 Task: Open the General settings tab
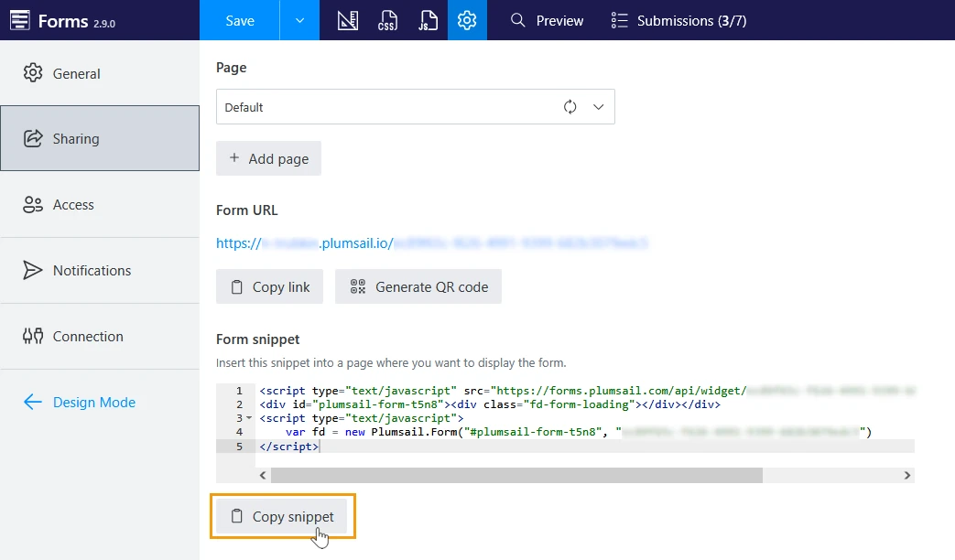(100, 73)
